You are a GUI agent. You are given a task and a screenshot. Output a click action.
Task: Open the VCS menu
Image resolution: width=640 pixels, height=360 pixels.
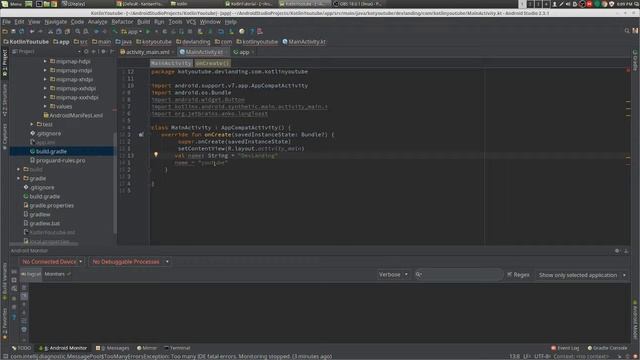pos(191,22)
